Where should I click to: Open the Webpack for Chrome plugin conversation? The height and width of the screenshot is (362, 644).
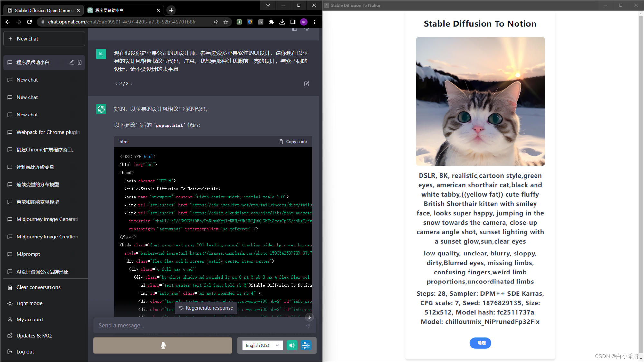(x=44, y=132)
